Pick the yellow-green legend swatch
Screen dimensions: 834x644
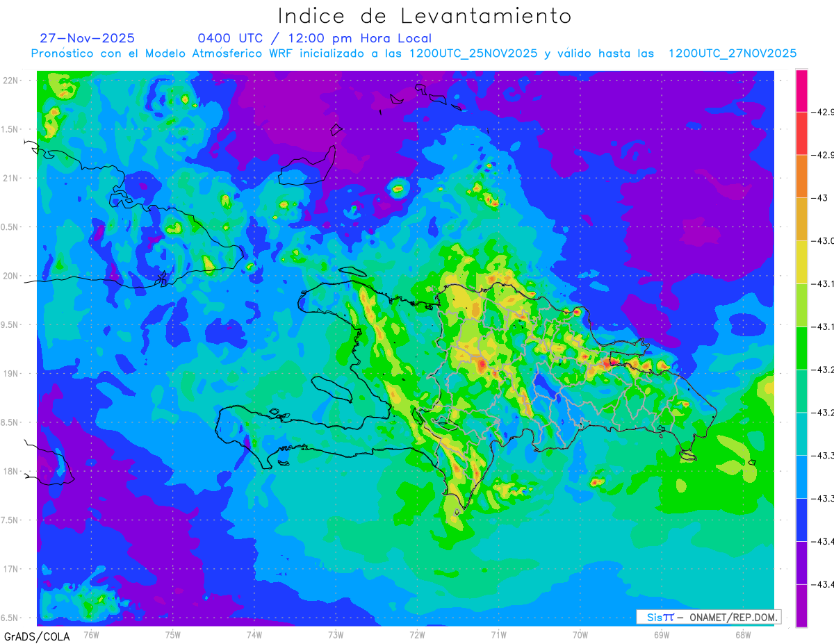pos(801,305)
